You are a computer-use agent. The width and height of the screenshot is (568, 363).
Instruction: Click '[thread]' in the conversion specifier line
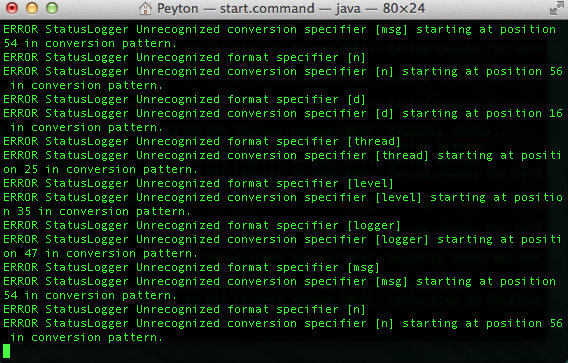point(402,155)
